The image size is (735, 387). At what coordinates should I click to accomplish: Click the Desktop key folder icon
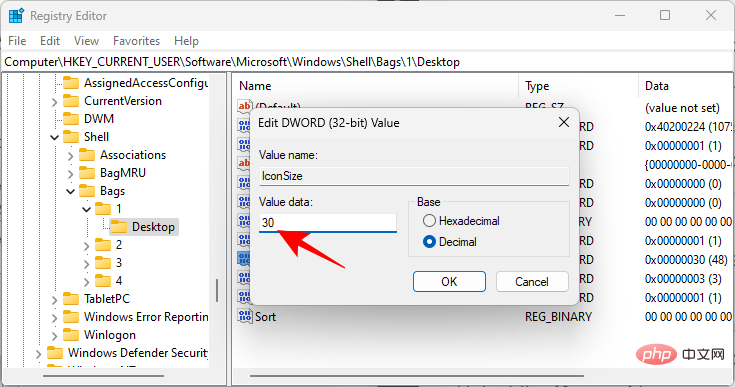click(x=119, y=227)
